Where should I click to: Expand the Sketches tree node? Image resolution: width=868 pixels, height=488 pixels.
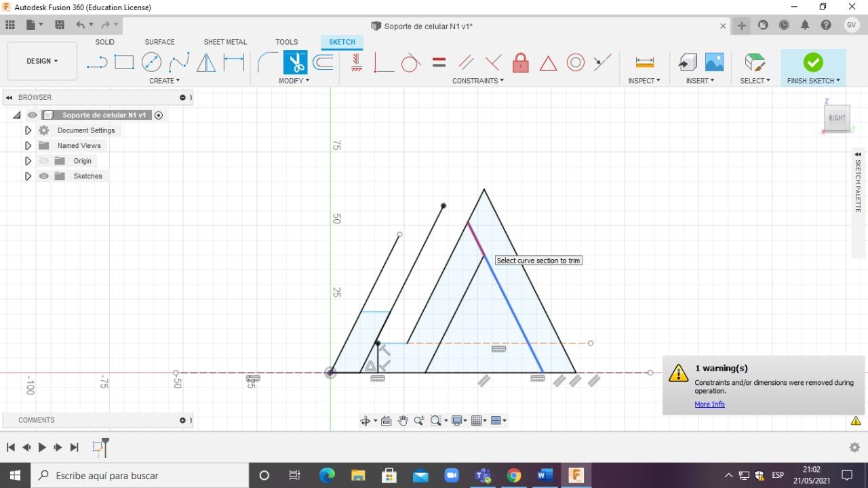pos(28,176)
